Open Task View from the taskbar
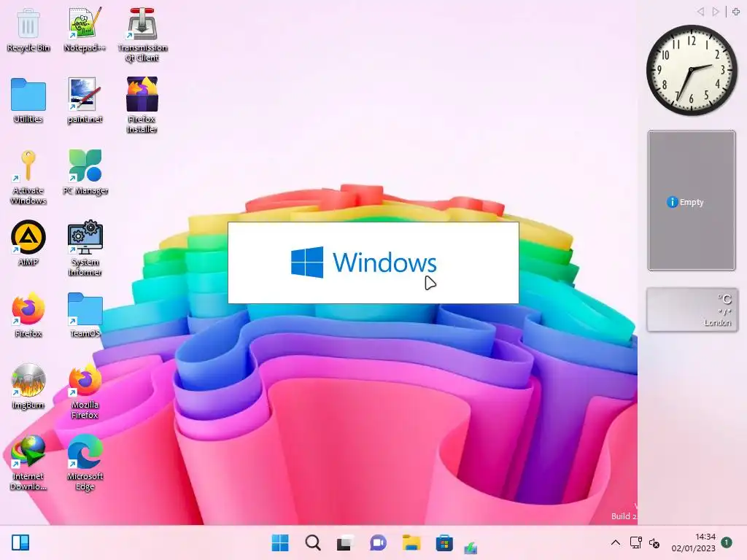Image resolution: width=747 pixels, height=560 pixels. 345,542
